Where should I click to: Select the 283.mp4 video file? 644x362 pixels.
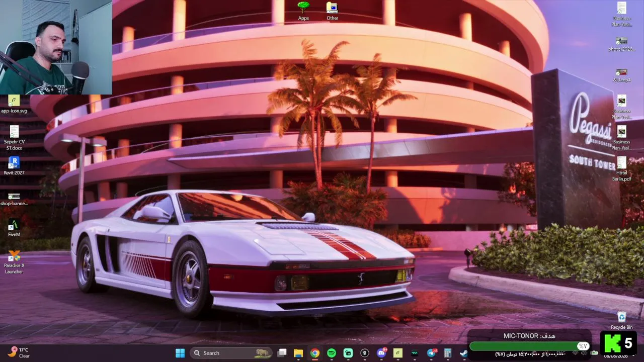pyautogui.click(x=621, y=75)
